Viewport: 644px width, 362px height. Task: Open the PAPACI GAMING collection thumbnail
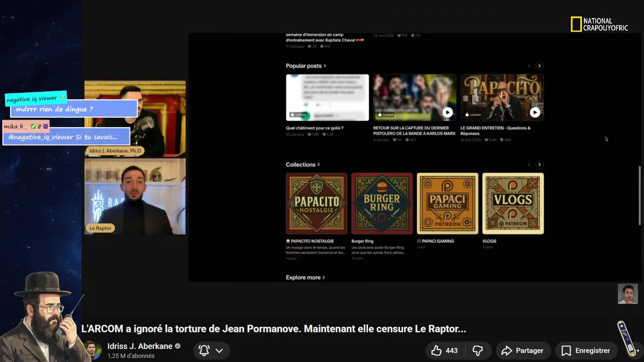pos(447,204)
